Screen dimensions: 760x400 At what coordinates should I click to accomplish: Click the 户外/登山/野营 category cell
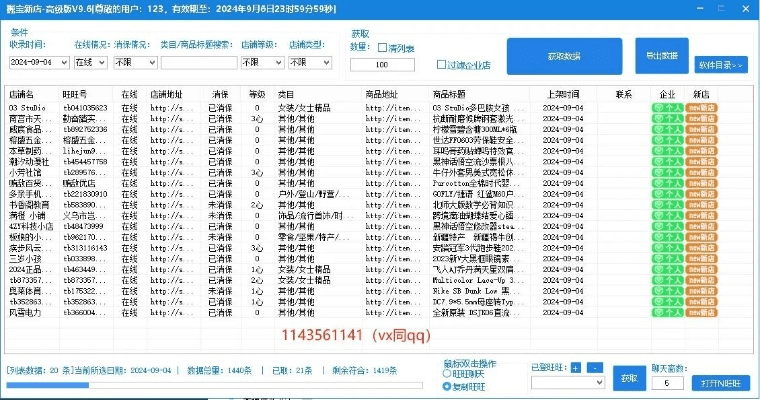314,194
